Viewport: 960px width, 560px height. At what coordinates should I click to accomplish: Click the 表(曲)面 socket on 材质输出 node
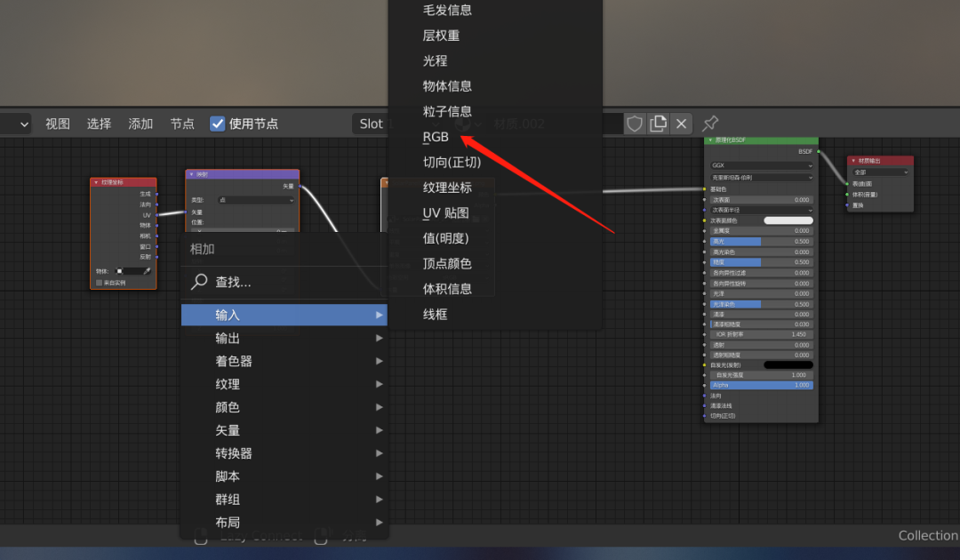(847, 184)
